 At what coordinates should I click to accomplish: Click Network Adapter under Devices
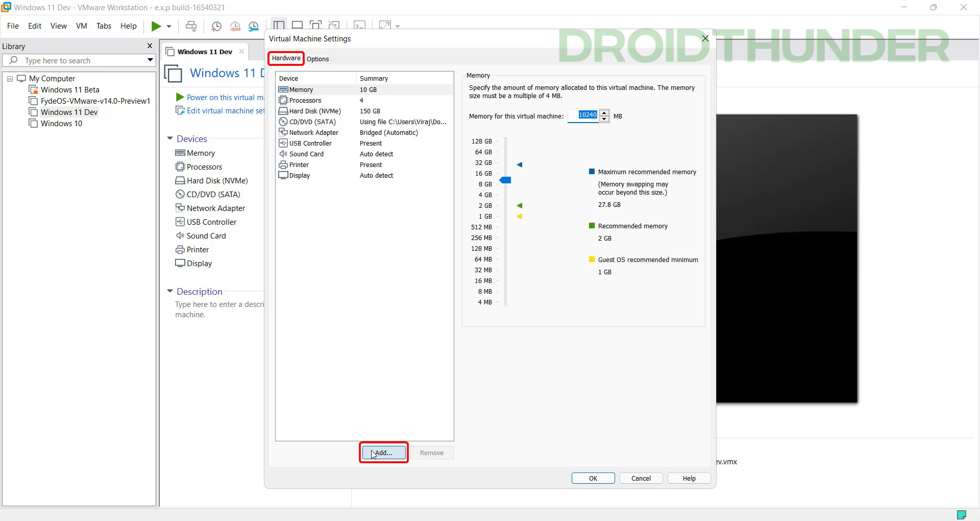[x=210, y=208]
